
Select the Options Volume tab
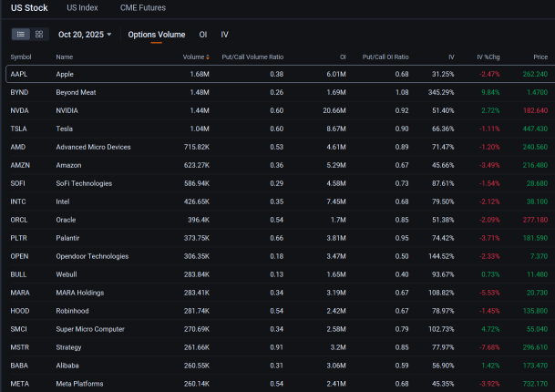156,35
